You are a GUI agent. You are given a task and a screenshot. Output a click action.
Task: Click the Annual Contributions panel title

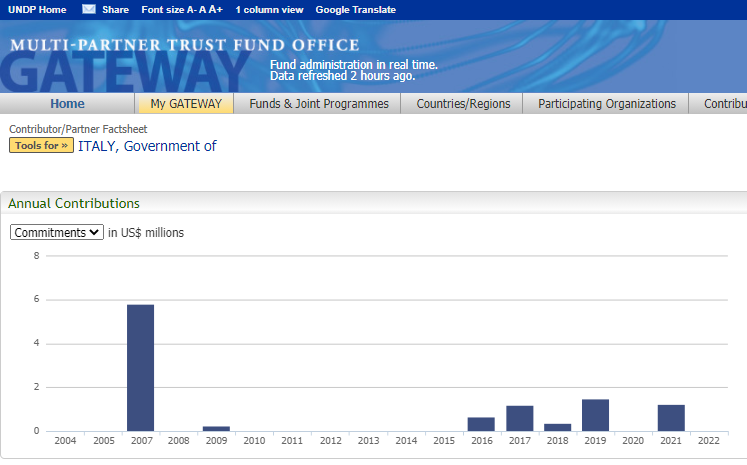click(x=74, y=203)
